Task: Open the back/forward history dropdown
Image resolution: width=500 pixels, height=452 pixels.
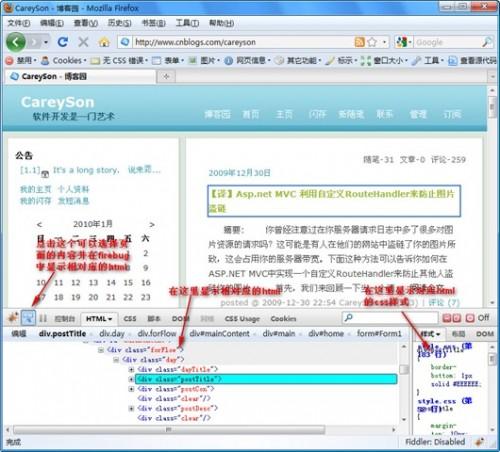Action: click(x=46, y=42)
